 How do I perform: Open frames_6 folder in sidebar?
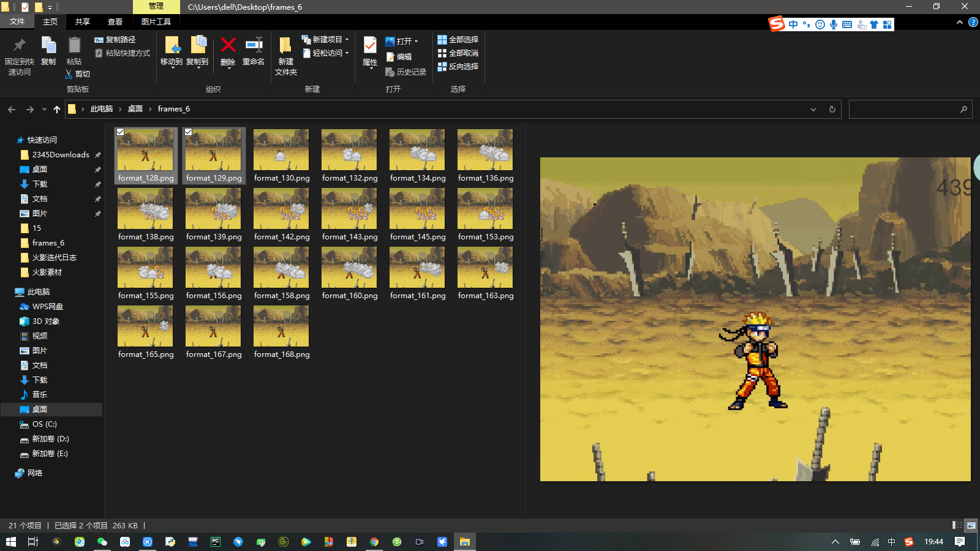click(48, 243)
